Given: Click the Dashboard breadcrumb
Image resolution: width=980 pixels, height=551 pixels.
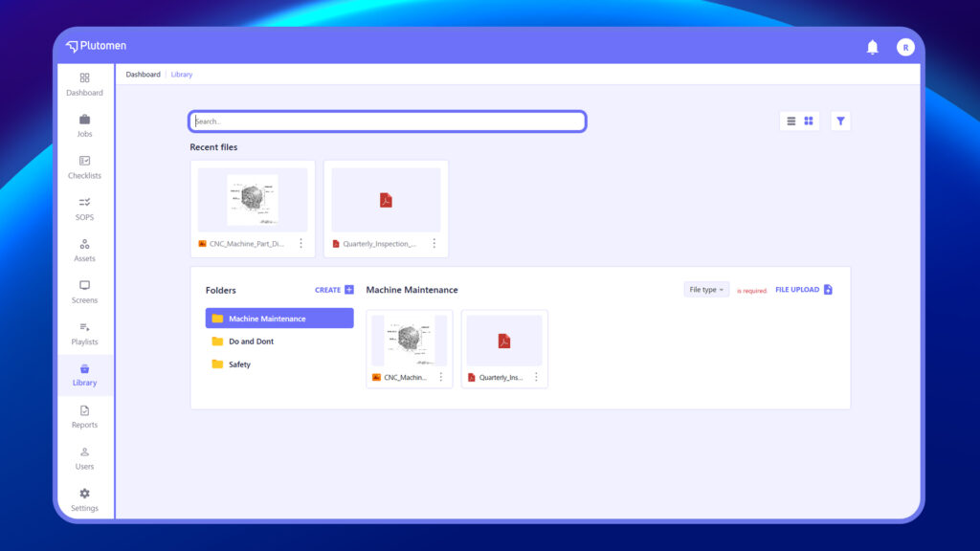Looking at the screenshot, I should [x=144, y=75].
